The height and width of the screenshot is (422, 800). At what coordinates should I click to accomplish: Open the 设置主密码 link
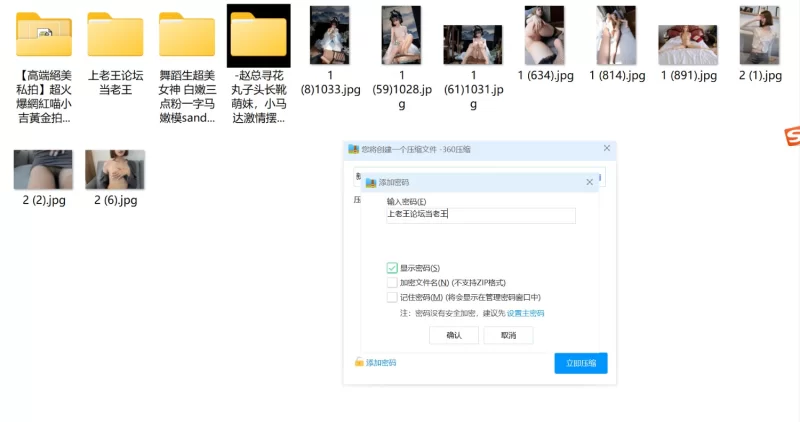(526, 313)
